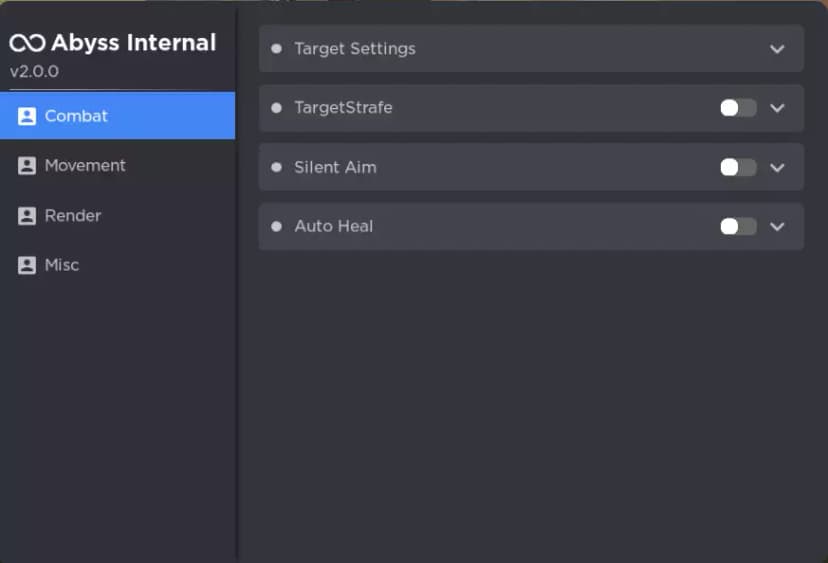Turn on the Silent Aim toggle
Screen dimensions: 828x563
pos(738,167)
